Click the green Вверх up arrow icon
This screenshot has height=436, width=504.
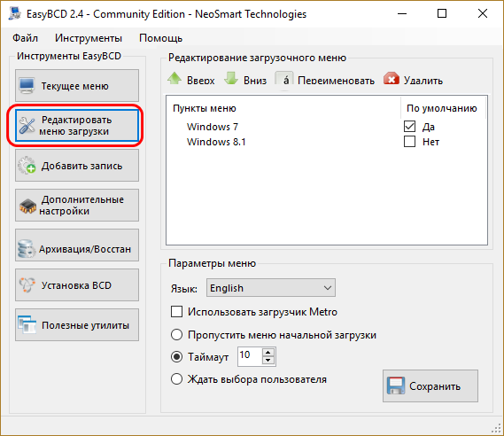(x=174, y=79)
